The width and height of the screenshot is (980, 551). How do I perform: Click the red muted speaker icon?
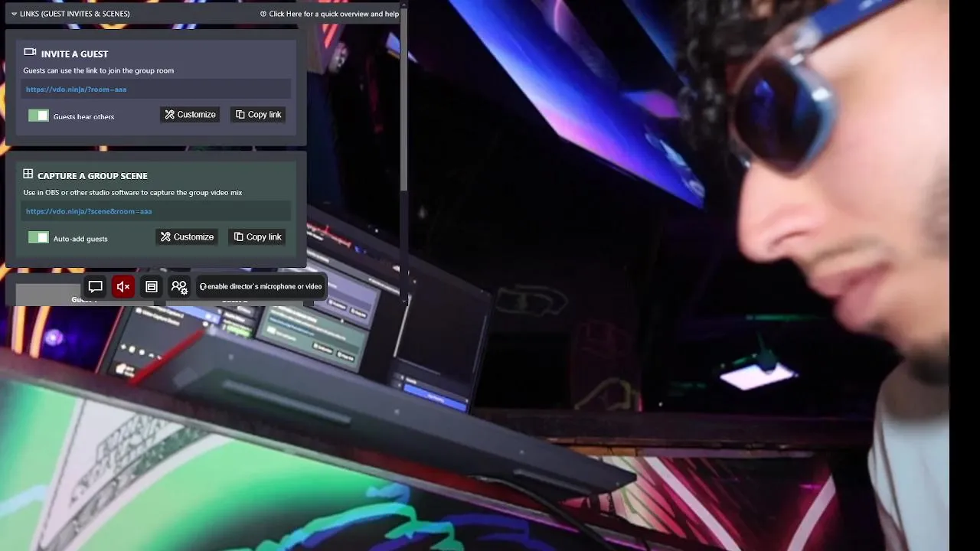point(123,287)
